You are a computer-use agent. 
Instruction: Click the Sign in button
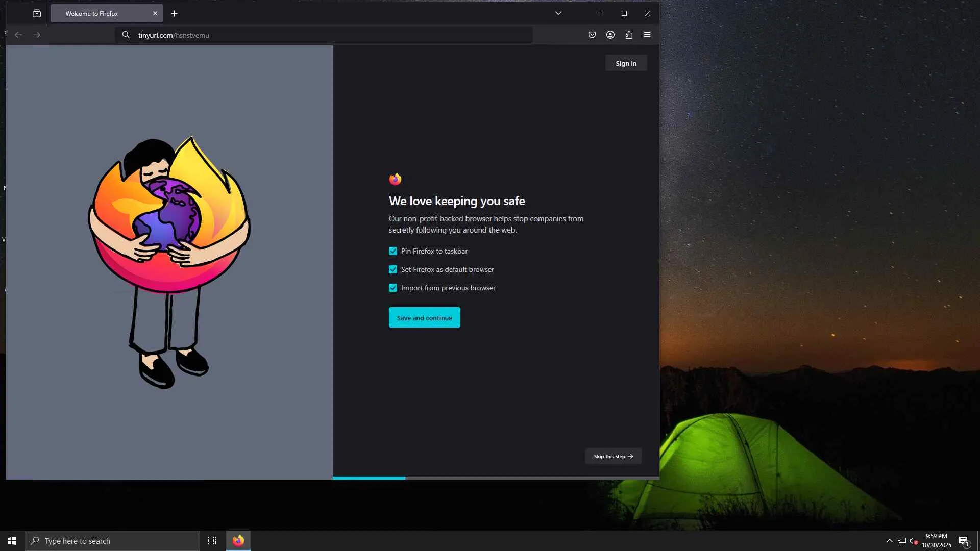[626, 63]
